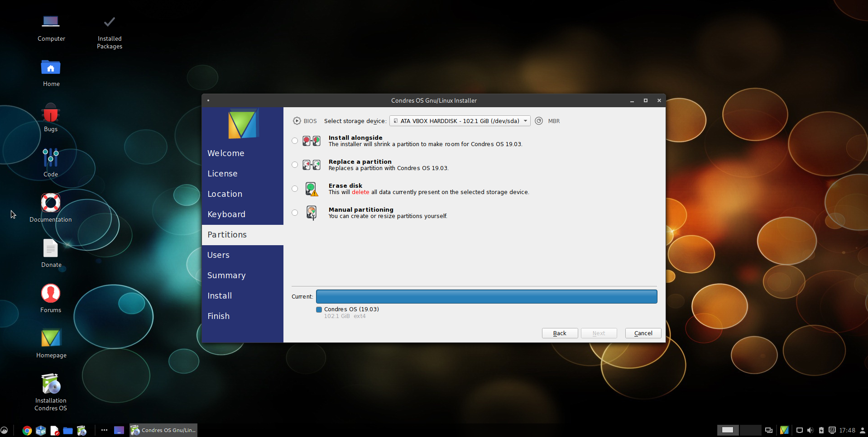
Task: Click the blue Condres OS partition swatch
Action: click(319, 309)
